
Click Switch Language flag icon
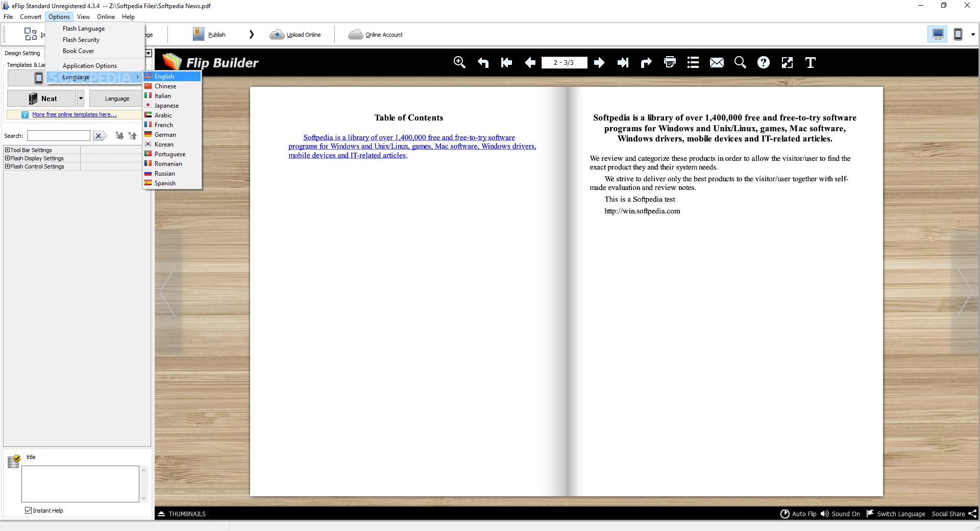(x=870, y=513)
